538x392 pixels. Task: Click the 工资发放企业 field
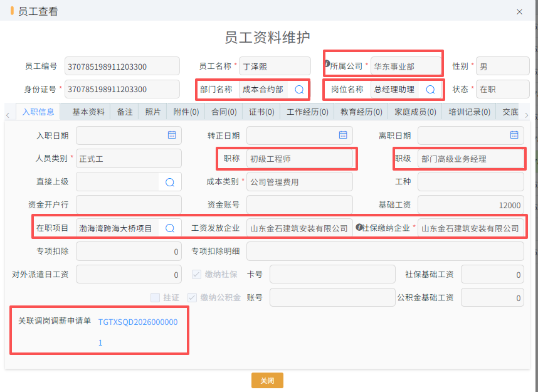(x=300, y=228)
